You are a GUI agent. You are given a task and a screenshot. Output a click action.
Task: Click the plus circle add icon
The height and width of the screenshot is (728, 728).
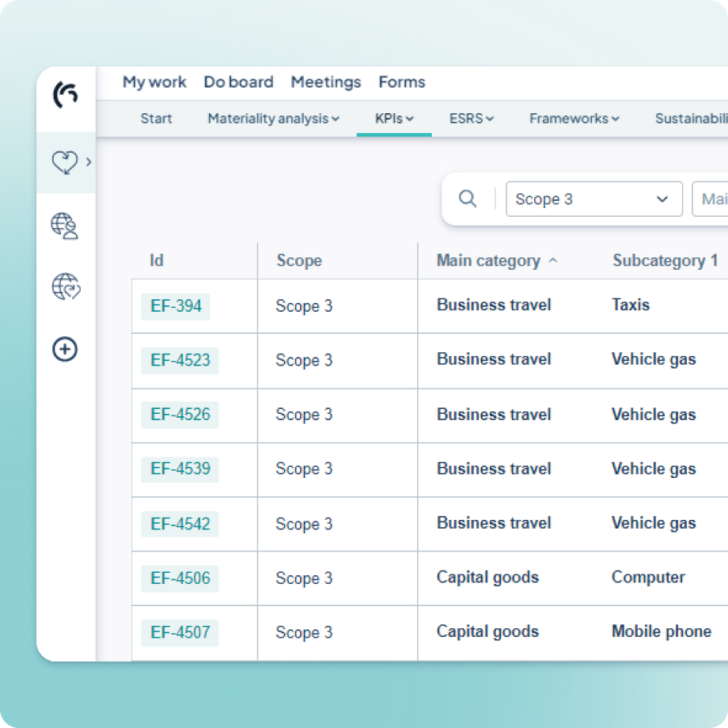(65, 349)
